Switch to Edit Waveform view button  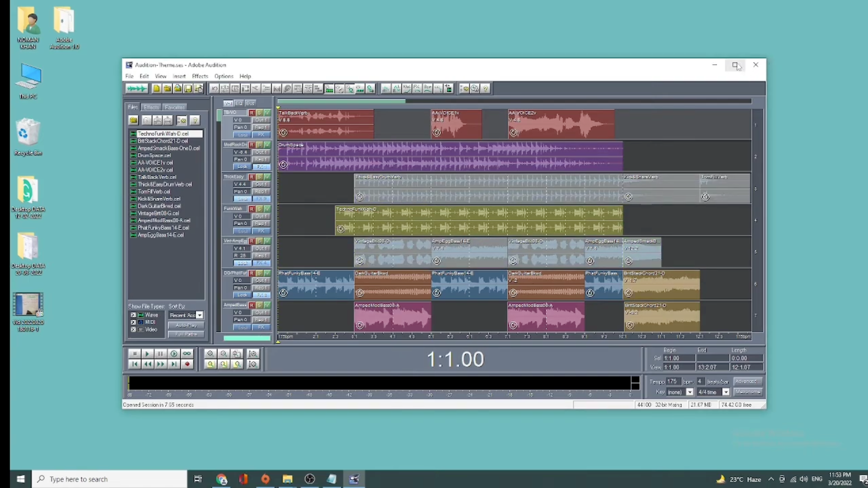tap(136, 89)
